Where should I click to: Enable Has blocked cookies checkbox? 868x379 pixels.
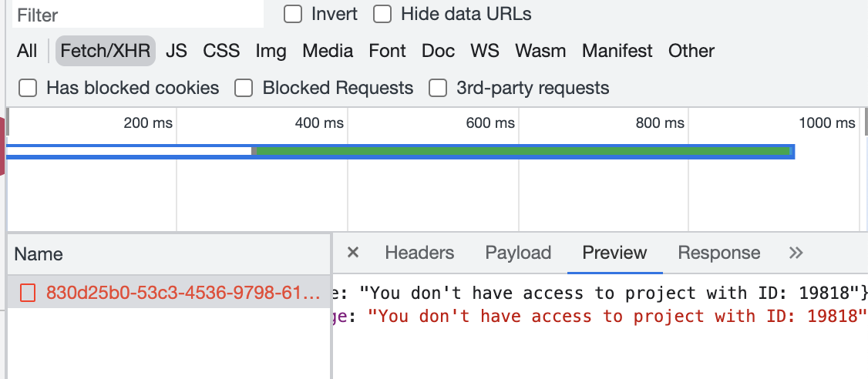pos(28,88)
